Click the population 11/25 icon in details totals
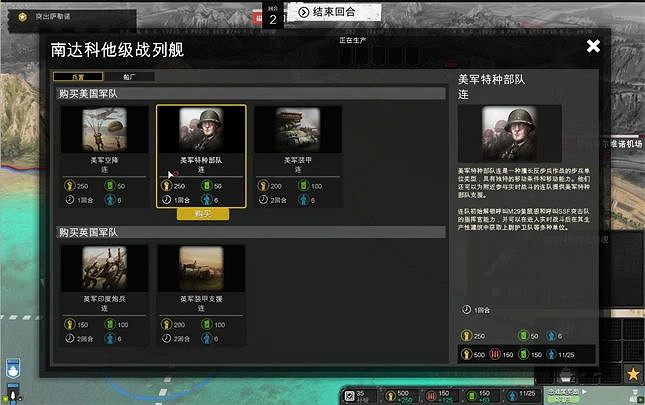Image resolution: width=645 pixels, height=405 pixels. pyautogui.click(x=552, y=354)
